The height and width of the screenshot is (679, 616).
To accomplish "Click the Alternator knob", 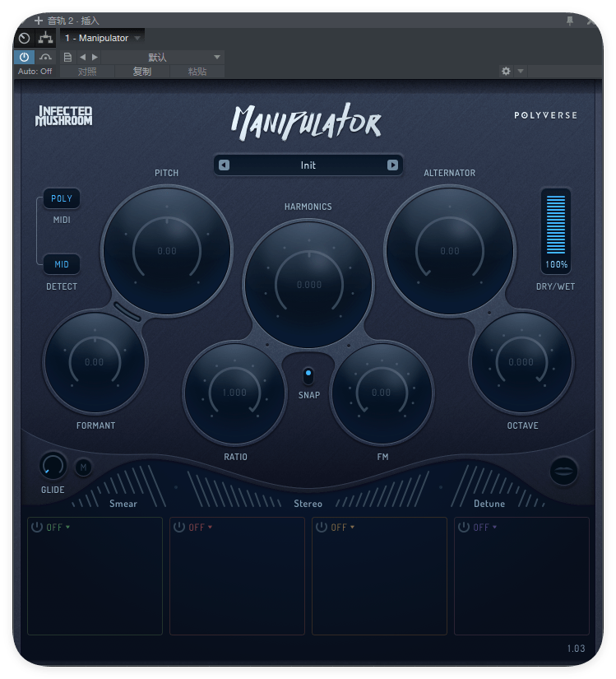I will click(x=450, y=251).
